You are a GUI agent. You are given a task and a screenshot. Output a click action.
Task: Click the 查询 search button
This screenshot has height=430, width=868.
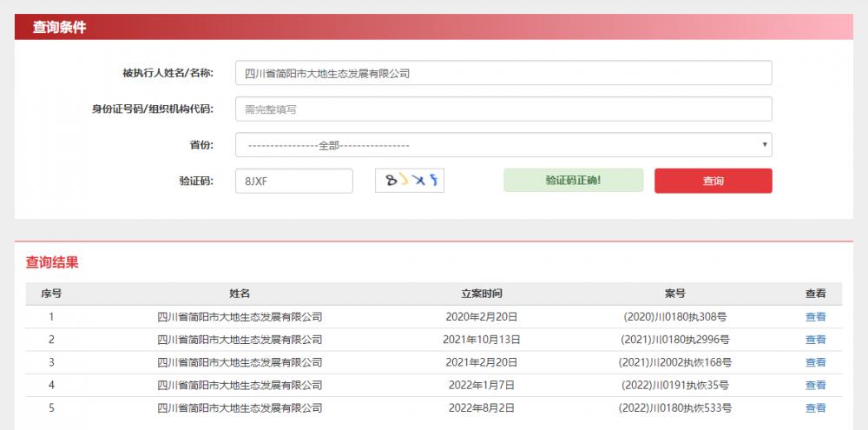[x=713, y=181]
